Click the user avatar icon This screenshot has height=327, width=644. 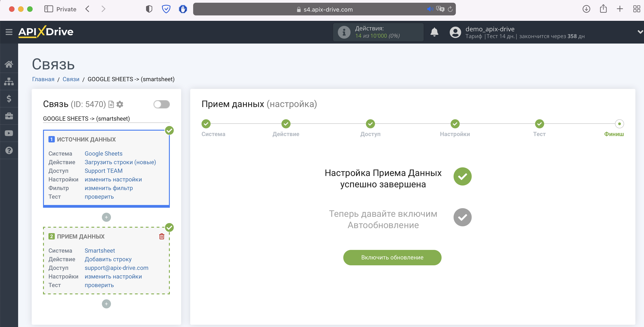455,32
